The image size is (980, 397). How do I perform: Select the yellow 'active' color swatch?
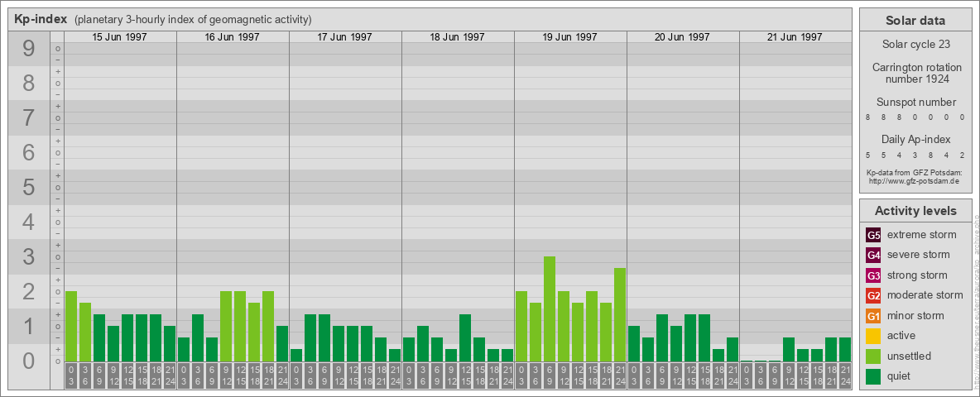click(874, 336)
